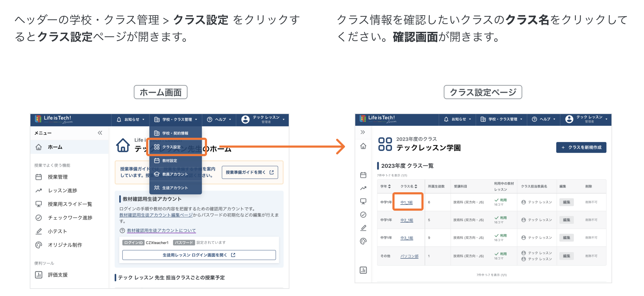Screen dimensions: 644x296
Task: Click the ヘルプ question-mark icon on the class settings page
Action: (534, 119)
